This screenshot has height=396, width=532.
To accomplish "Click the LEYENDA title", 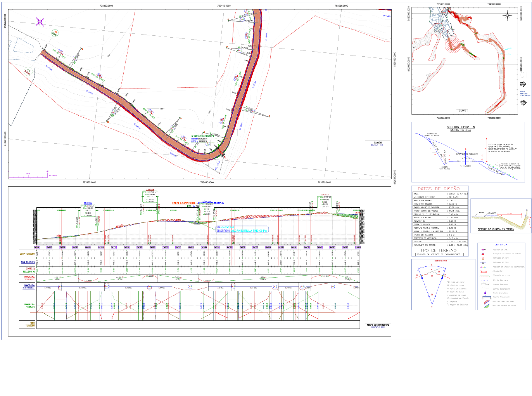I will coord(501,245).
